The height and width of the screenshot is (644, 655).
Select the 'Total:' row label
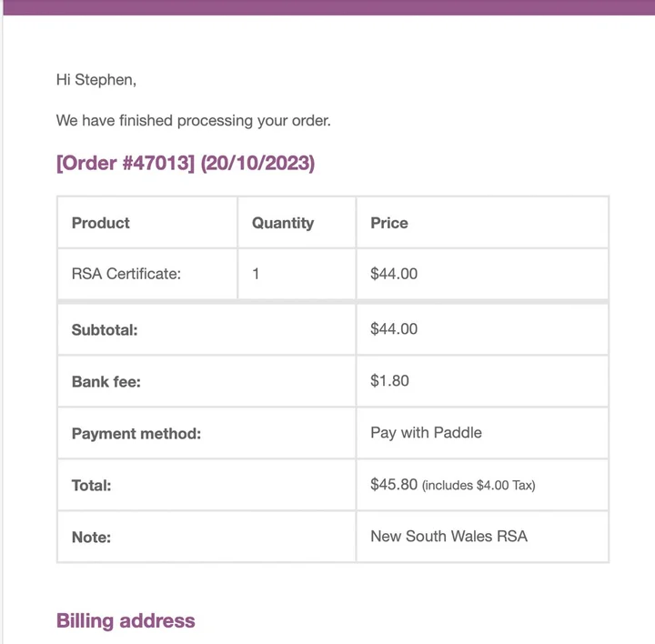point(92,486)
